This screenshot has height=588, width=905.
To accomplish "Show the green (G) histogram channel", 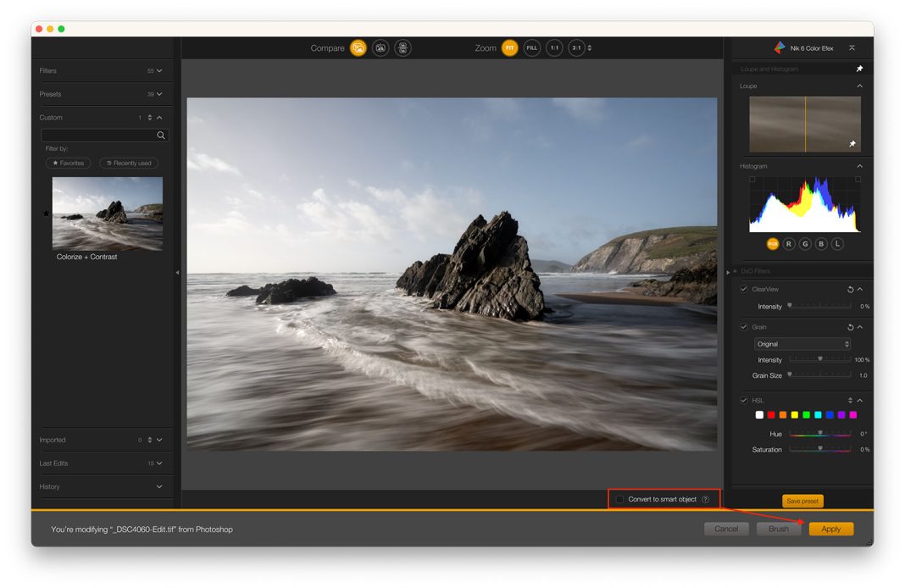I will pos(805,244).
